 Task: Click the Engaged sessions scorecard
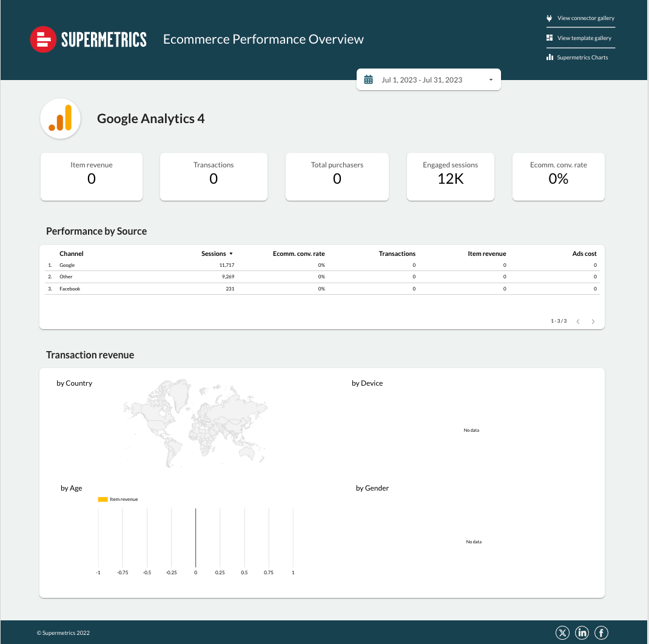(450, 176)
